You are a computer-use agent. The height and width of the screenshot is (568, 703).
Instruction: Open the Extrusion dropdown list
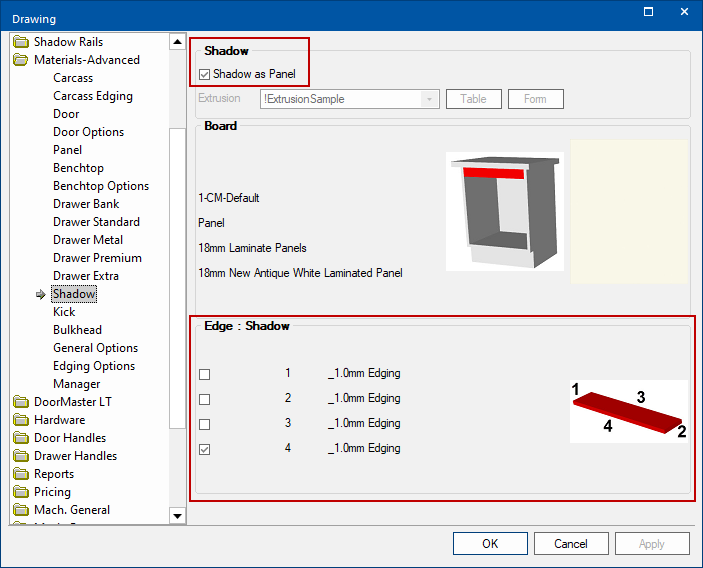tap(430, 99)
